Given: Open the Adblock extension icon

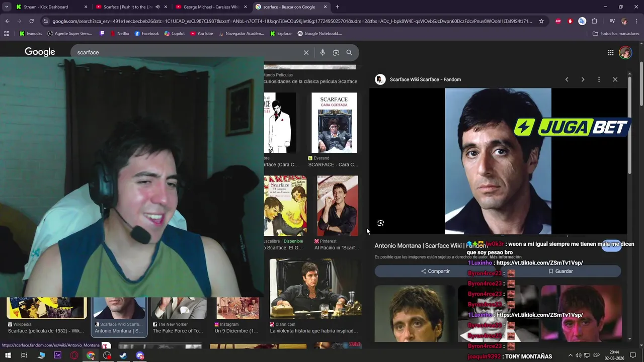Looking at the screenshot, I should (x=558, y=21).
